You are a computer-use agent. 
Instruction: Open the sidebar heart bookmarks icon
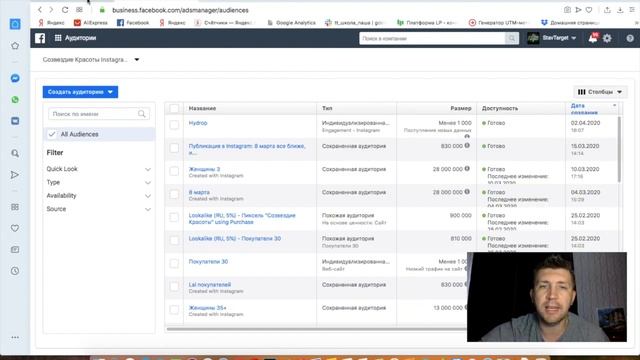15,228
